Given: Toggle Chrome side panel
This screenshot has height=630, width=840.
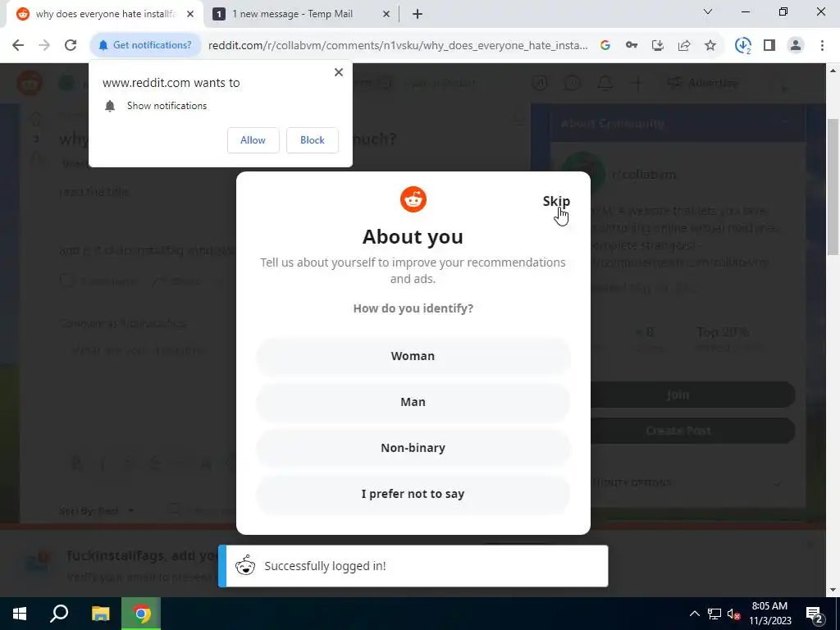Looking at the screenshot, I should point(769,46).
